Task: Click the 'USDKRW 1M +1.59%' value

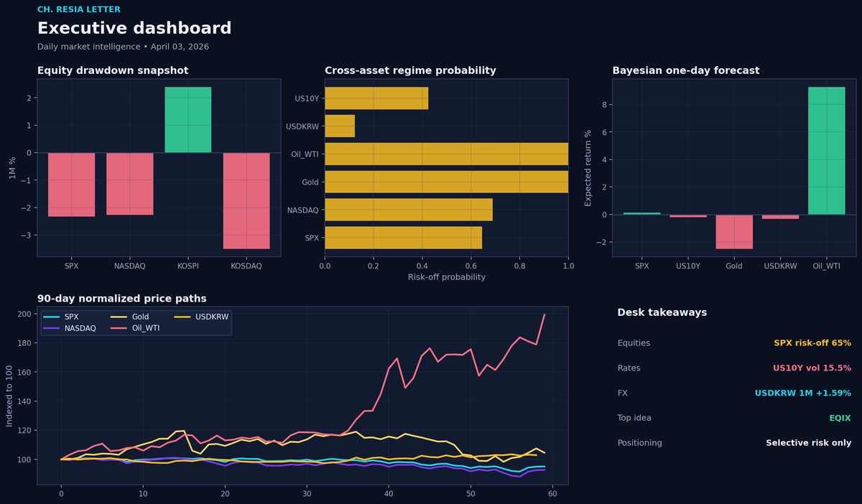Action: tap(803, 393)
